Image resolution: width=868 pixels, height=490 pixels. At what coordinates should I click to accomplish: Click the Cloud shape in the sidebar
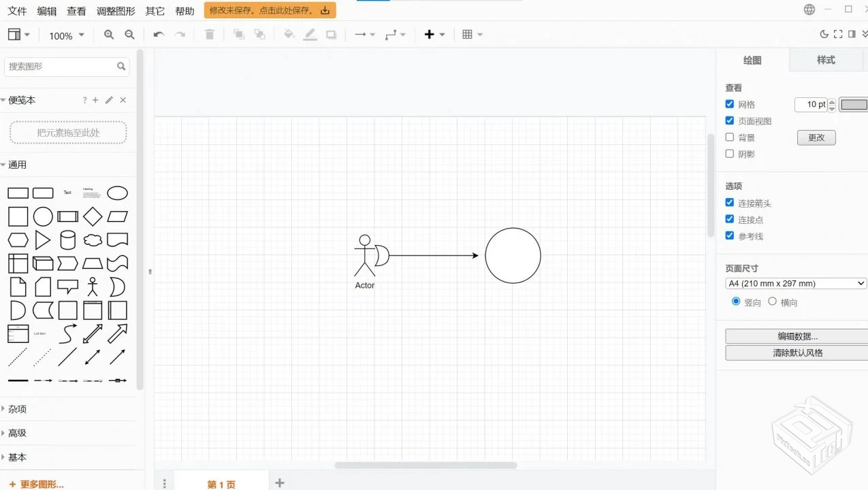pyautogui.click(x=93, y=240)
